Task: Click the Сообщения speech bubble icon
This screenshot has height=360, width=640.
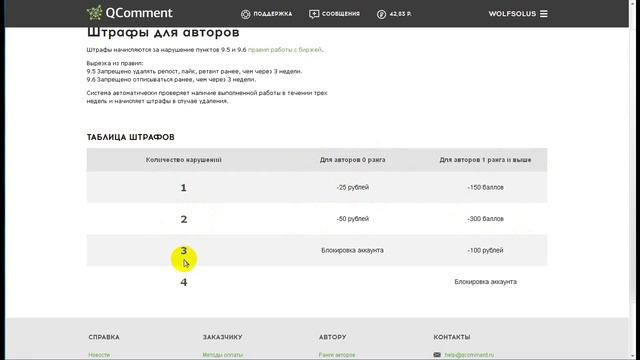Action: (x=314, y=14)
